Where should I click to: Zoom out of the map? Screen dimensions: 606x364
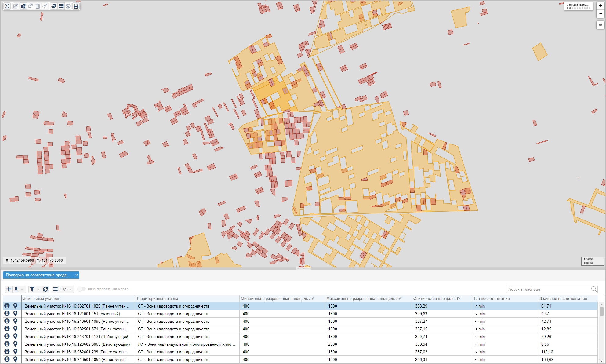coord(601,14)
